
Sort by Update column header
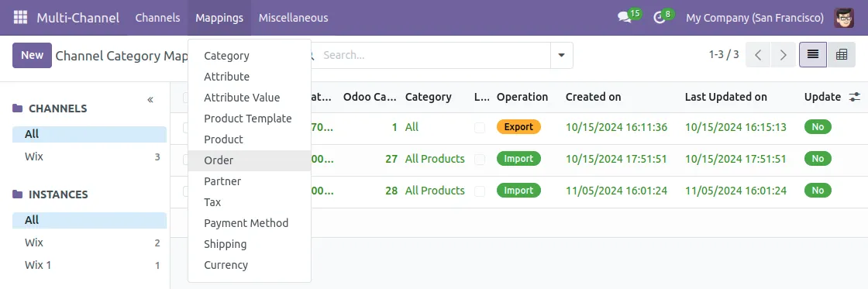point(822,97)
